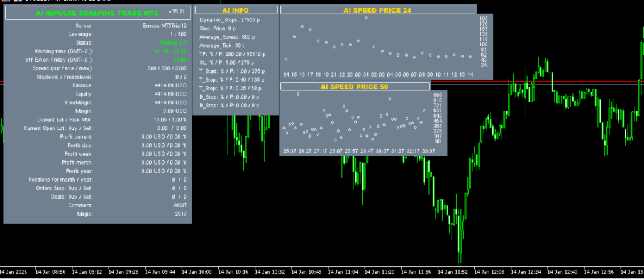Viewport: 644px width, 279px height.
Task: Click the Stoplevel / Freezelevel label
Action: click(65, 77)
